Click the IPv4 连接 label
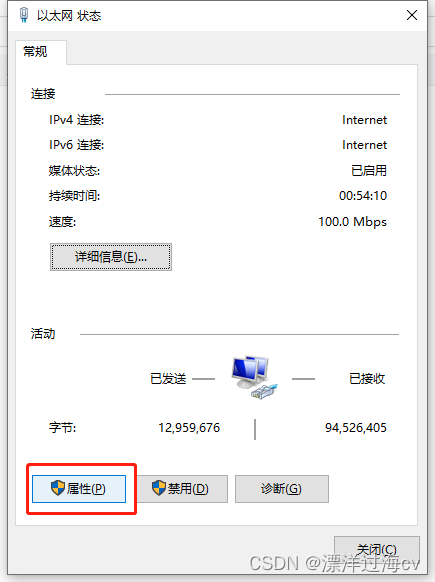This screenshot has width=435, height=582. [76, 120]
